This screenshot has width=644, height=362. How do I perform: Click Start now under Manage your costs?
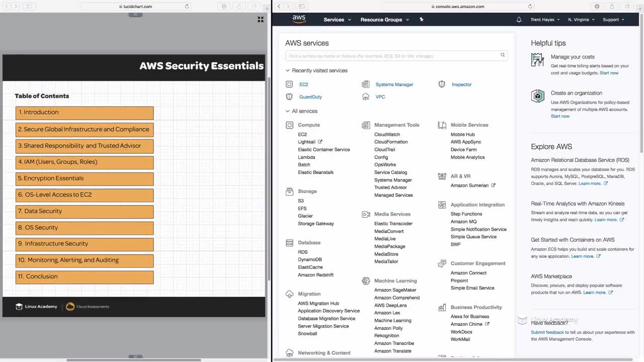(609, 73)
